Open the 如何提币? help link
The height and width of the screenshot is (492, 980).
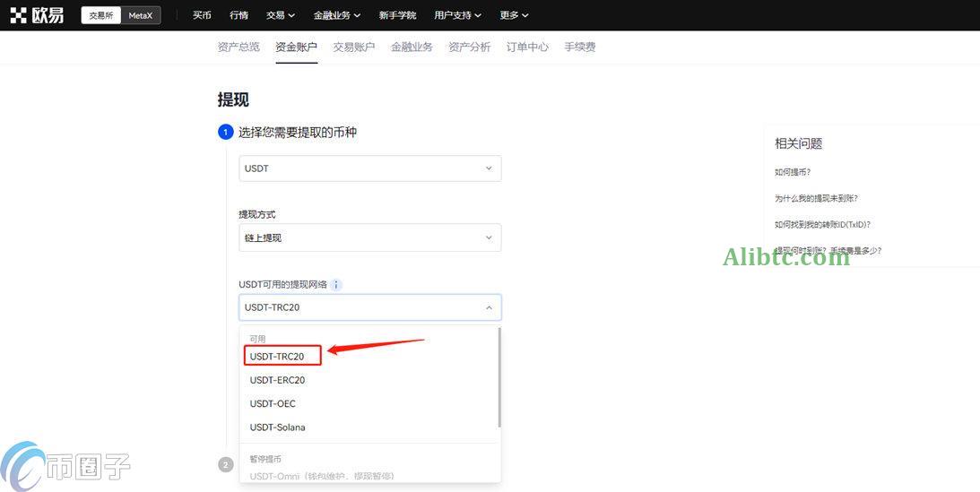[793, 172]
